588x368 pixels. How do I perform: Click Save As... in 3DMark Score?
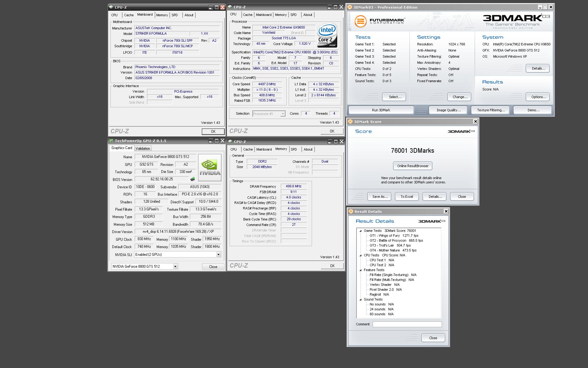tap(380, 197)
